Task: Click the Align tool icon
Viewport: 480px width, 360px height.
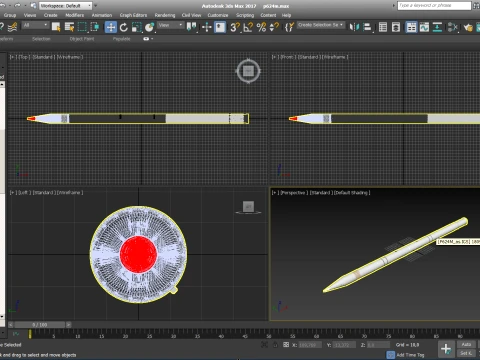Action: 367,27
